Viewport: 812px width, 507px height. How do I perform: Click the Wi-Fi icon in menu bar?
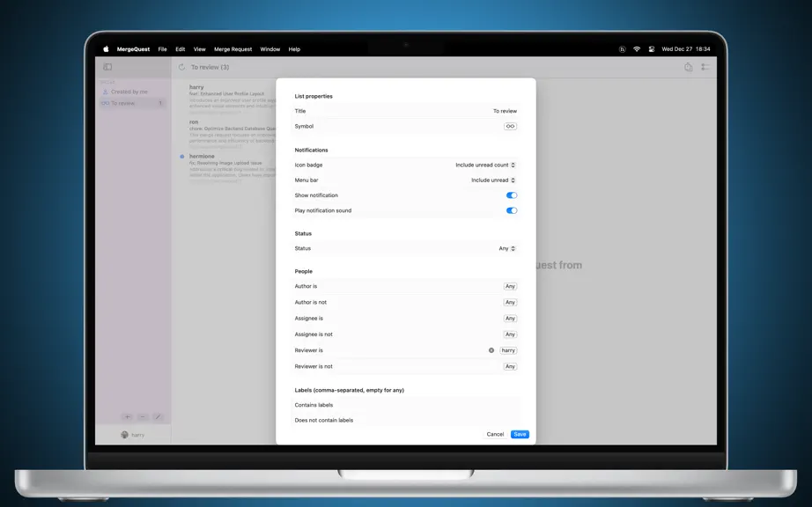pyautogui.click(x=637, y=49)
